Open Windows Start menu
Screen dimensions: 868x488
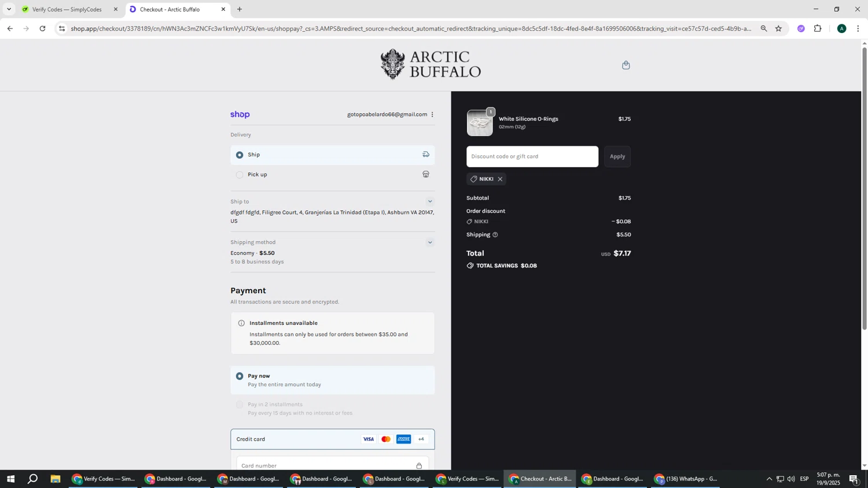[x=10, y=479]
